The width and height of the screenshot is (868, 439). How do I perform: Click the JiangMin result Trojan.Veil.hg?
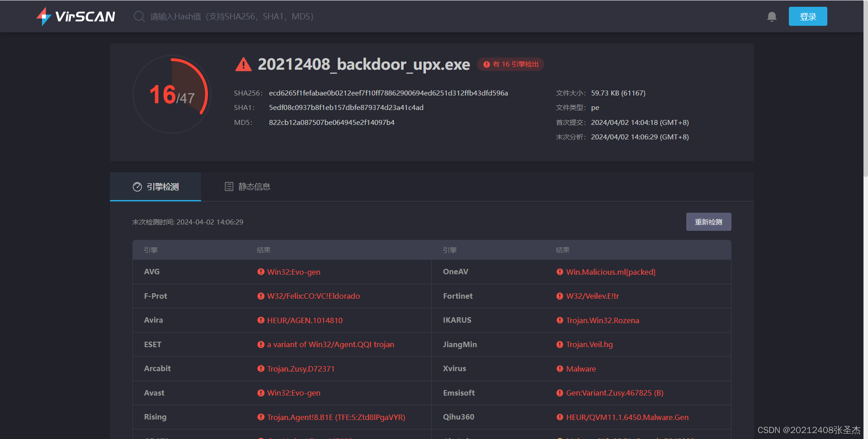(x=590, y=344)
